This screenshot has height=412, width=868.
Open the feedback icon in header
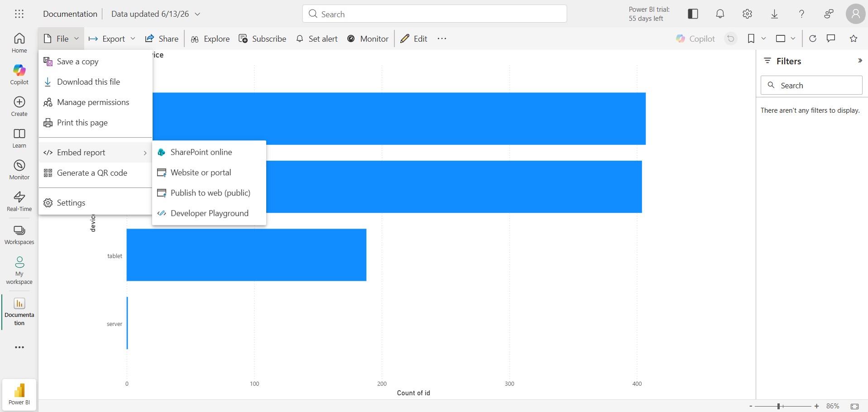(x=829, y=14)
